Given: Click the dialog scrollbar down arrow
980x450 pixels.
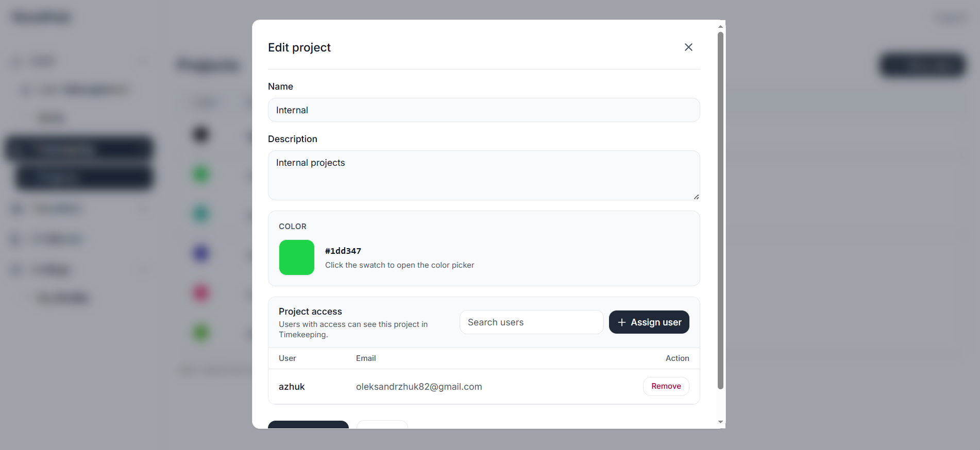Looking at the screenshot, I should click(x=720, y=422).
